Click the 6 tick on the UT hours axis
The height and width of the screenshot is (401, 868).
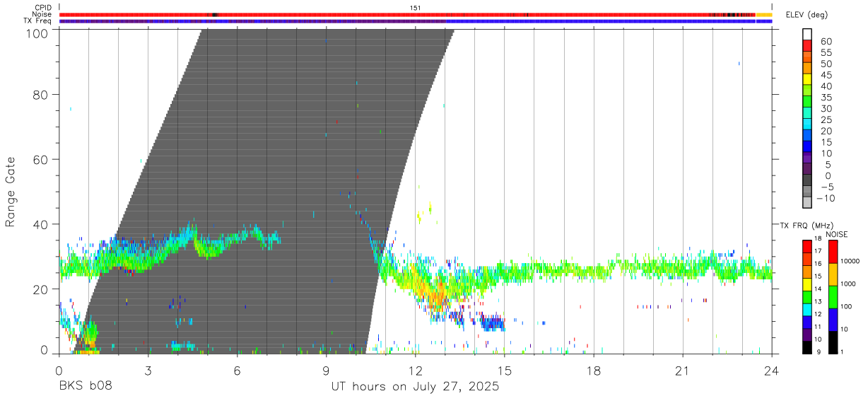[237, 371]
